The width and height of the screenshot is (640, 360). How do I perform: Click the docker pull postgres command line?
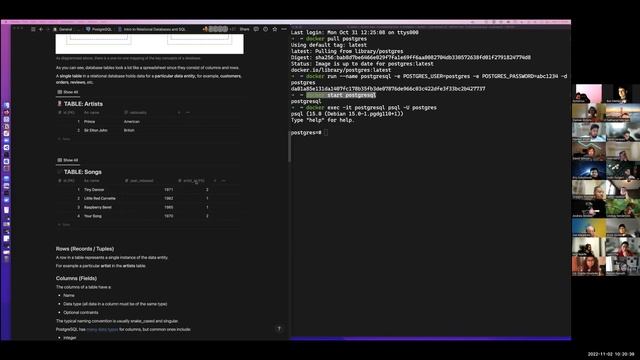336,39
